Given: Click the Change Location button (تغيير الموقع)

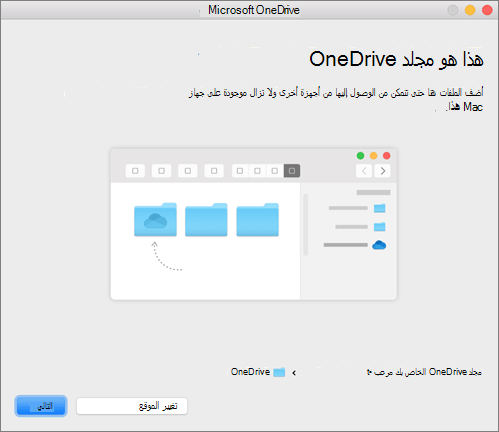Looking at the screenshot, I should pyautogui.click(x=132, y=406).
